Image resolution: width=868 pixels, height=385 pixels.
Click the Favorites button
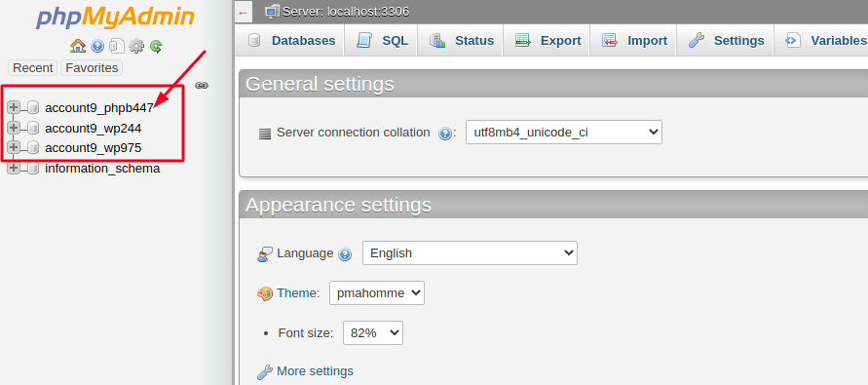click(x=92, y=67)
